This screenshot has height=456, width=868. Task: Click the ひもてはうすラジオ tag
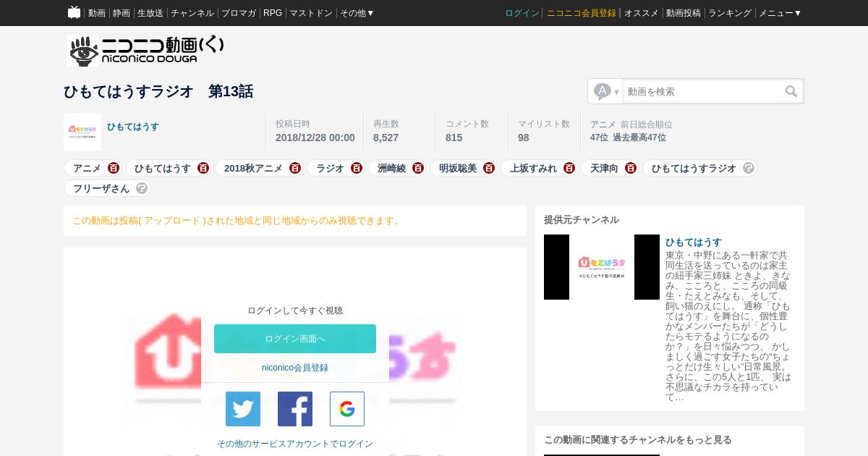tap(694, 168)
